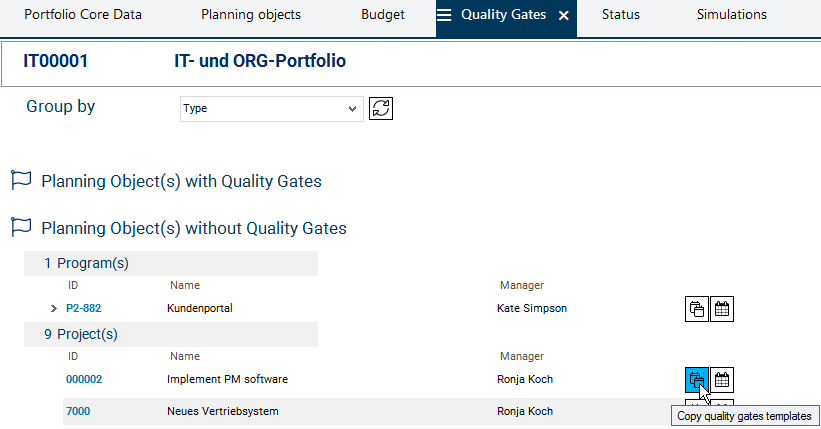Switch to the Simulations tab
821x429 pixels.
pos(732,15)
